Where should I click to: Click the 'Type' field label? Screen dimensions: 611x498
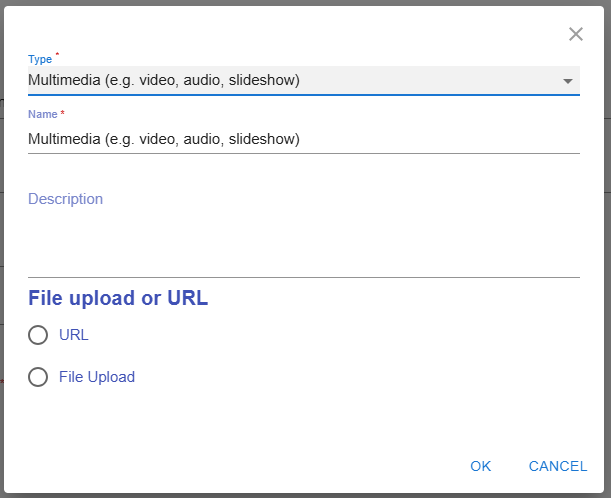pyautogui.click(x=40, y=58)
